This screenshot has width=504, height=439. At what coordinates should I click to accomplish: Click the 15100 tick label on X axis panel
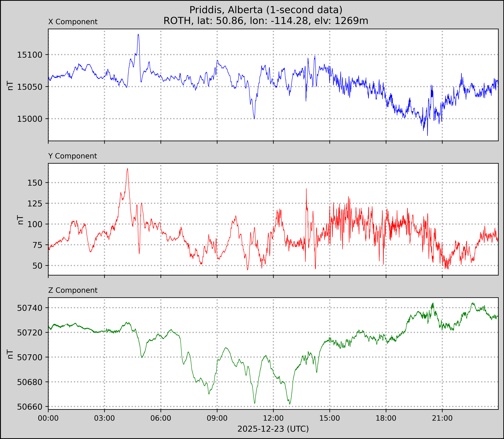(x=30, y=55)
